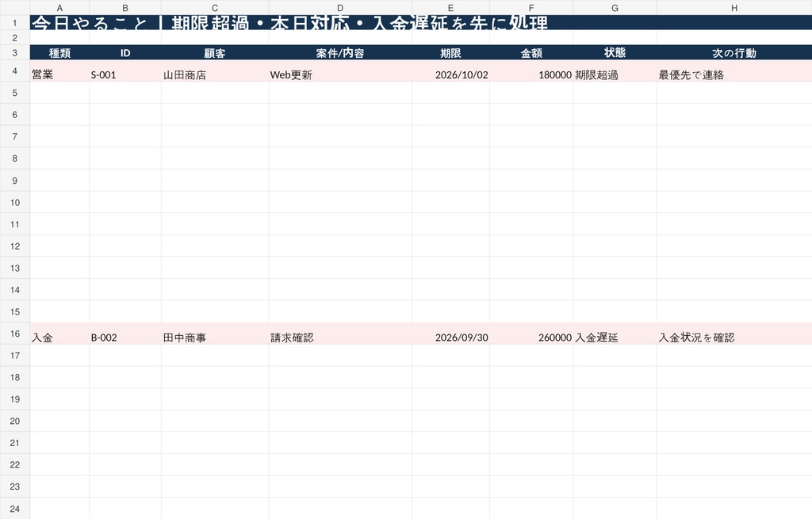The image size is (812, 519).
Task: Click the title cell starting 今日やること
Action: 421,23
